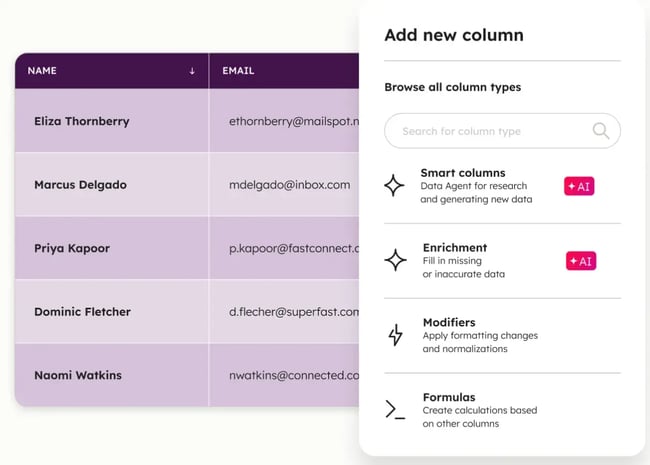Select the Naomi Watkins row name
This screenshot has height=465, width=650.
pos(78,375)
